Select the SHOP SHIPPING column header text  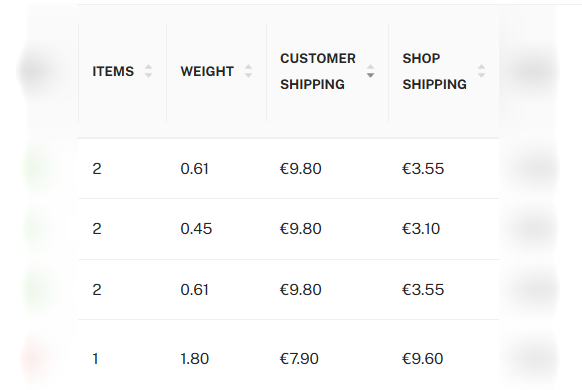pyautogui.click(x=434, y=71)
